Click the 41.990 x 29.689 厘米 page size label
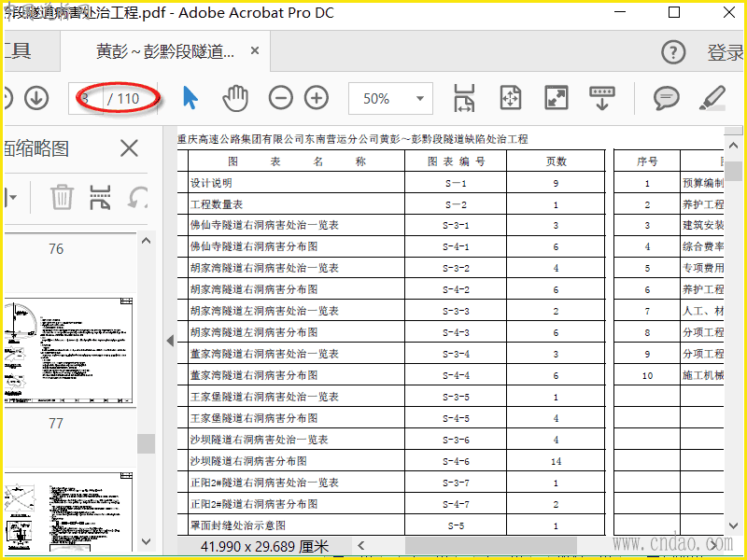This screenshot has height=560, width=747. pos(264,547)
